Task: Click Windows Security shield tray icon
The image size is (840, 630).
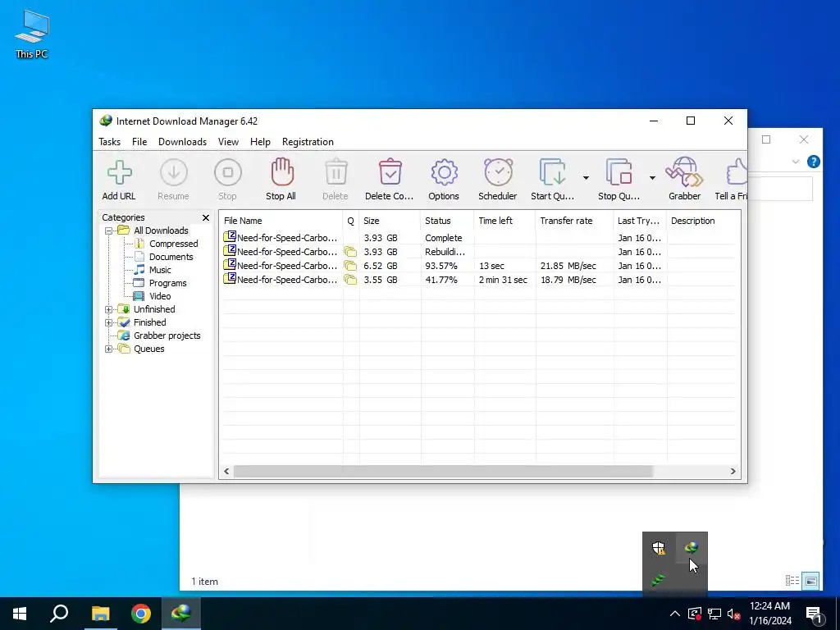Action: coord(659,547)
